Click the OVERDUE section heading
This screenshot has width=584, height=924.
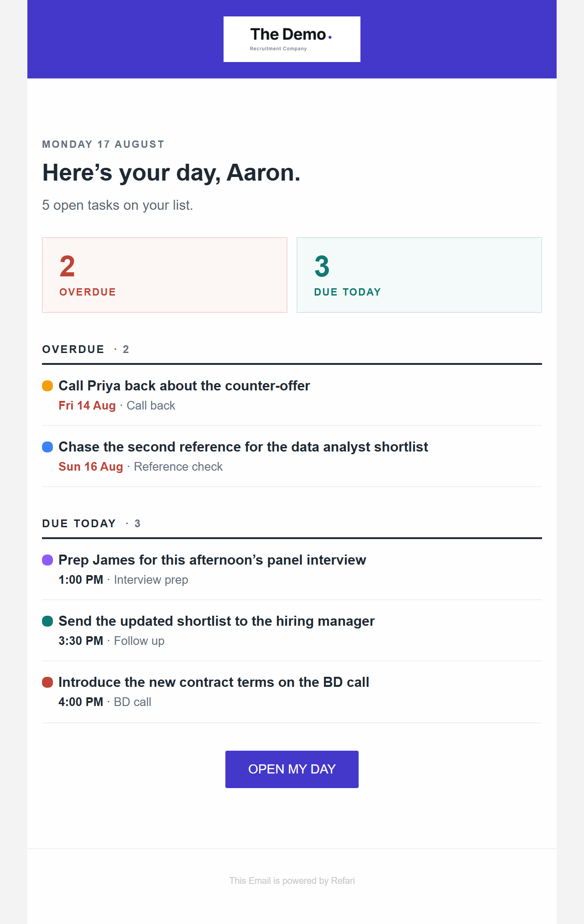(73, 349)
